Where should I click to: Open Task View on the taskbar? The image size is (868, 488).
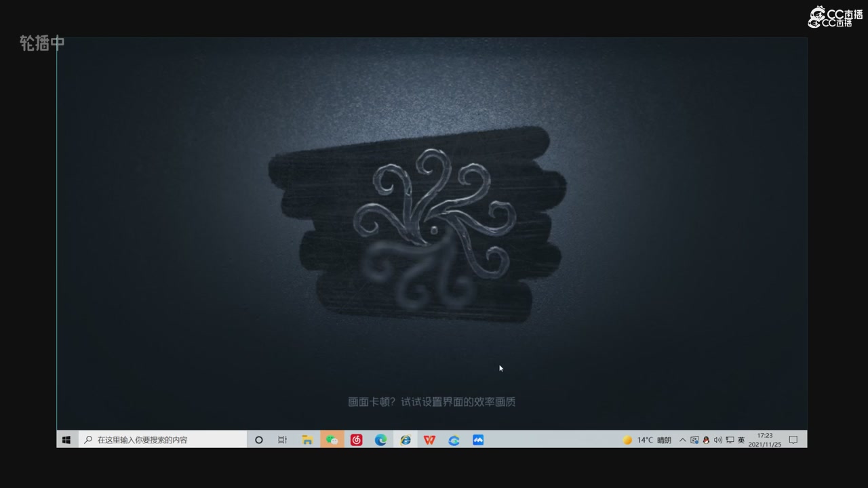(283, 440)
